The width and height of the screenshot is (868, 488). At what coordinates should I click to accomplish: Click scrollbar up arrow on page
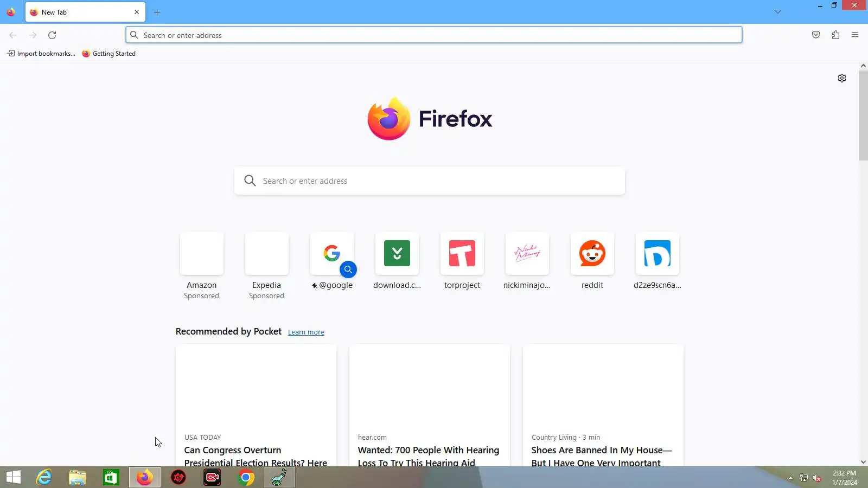click(863, 66)
